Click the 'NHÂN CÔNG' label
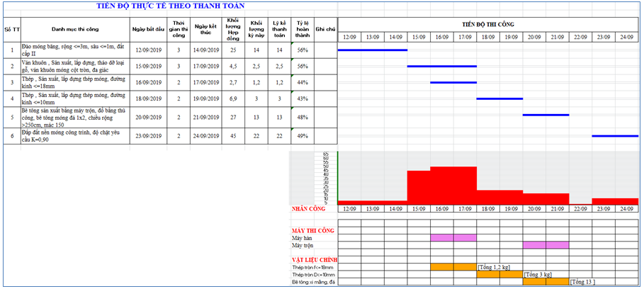 [308, 210]
